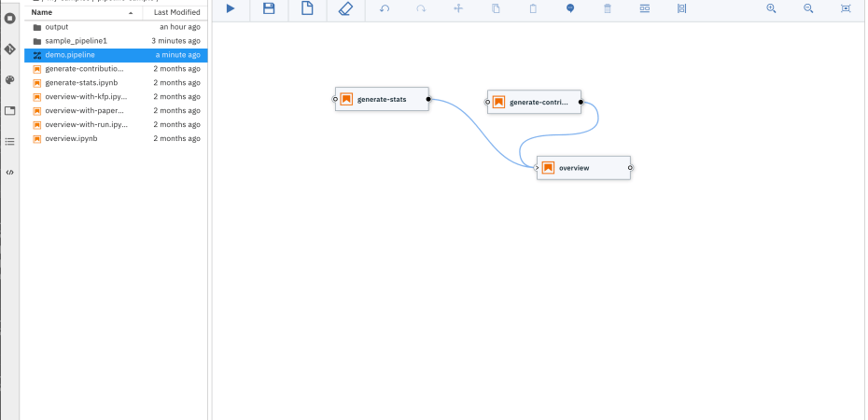Screen dimensions: 868x420
Task: Zoom in on the pipeline canvas
Action: click(771, 8)
